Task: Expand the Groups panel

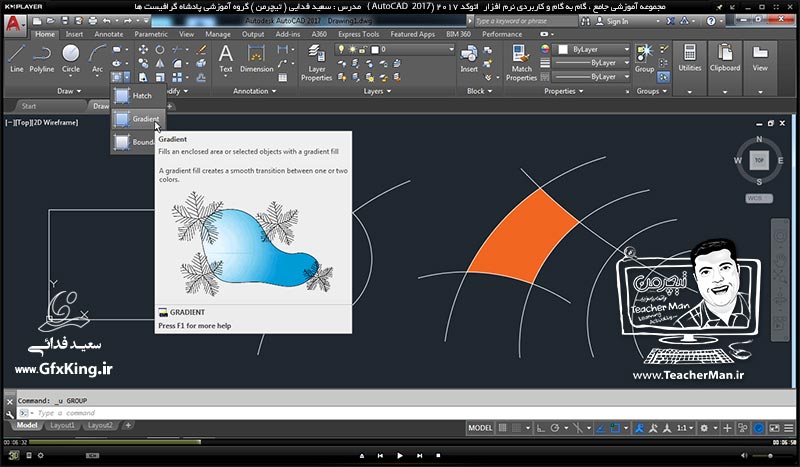Action: coord(652,91)
